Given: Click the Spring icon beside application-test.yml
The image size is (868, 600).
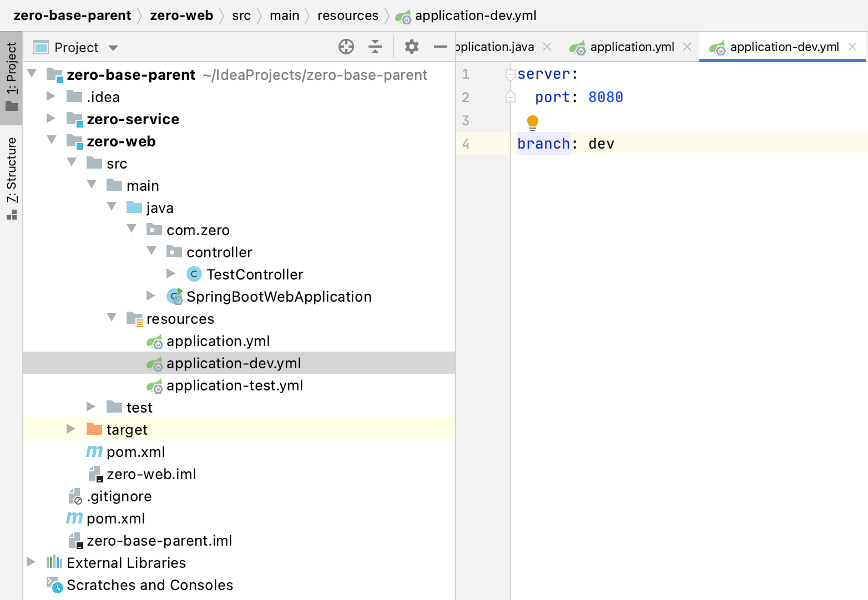Looking at the screenshot, I should (154, 386).
